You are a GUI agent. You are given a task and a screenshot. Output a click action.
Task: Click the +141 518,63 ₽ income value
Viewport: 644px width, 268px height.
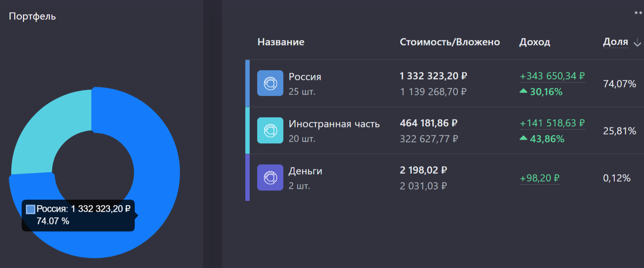tap(552, 123)
